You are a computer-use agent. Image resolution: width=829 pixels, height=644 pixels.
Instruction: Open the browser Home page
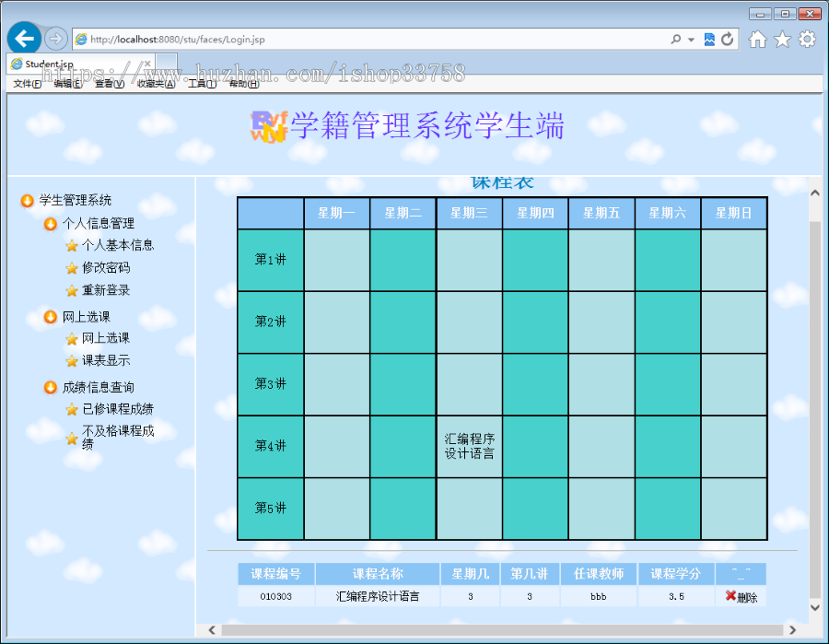click(x=757, y=39)
